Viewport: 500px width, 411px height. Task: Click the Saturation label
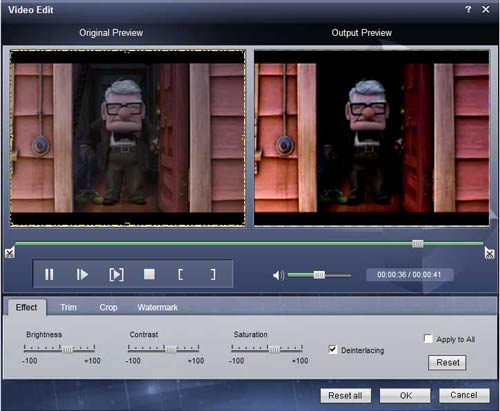point(250,334)
